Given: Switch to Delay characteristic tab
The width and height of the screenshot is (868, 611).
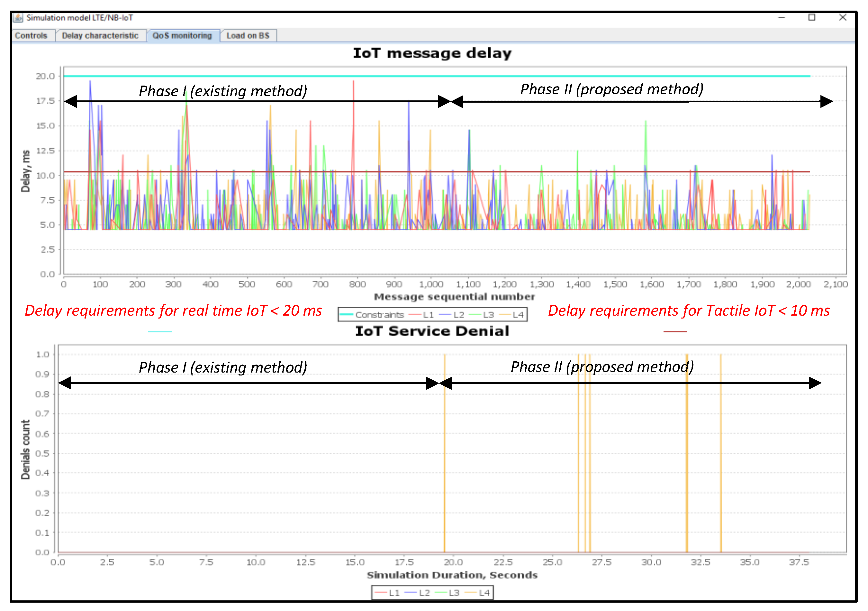Looking at the screenshot, I should 100,36.
